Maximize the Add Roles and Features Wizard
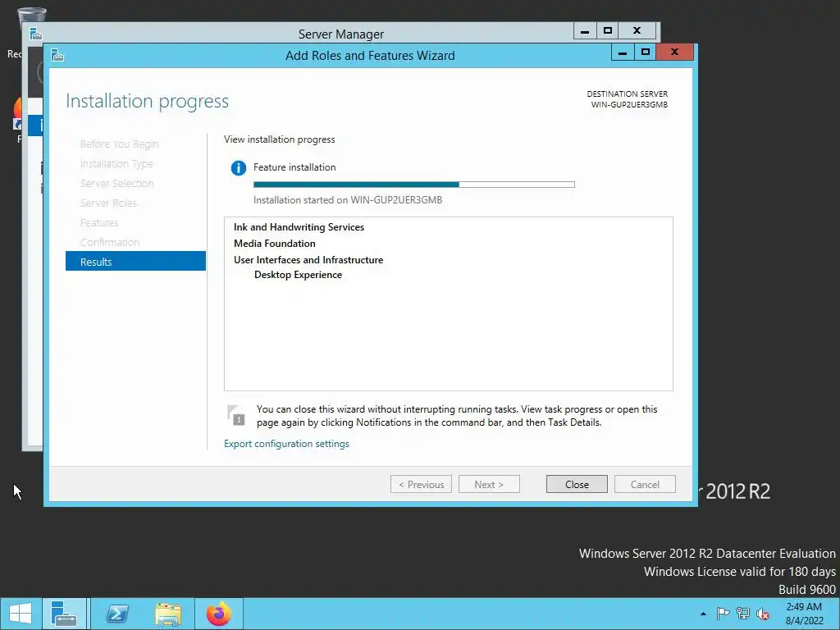The width and height of the screenshot is (840, 630). [645, 52]
